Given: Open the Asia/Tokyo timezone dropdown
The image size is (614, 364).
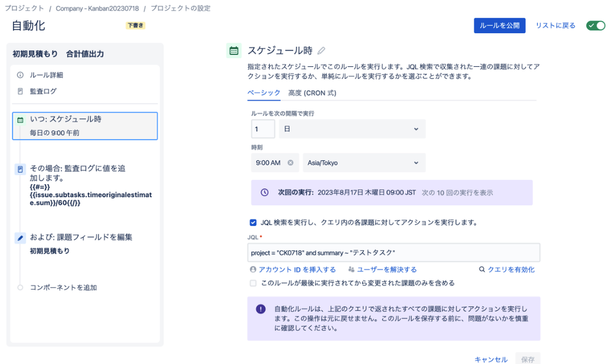Looking at the screenshot, I should (x=364, y=163).
